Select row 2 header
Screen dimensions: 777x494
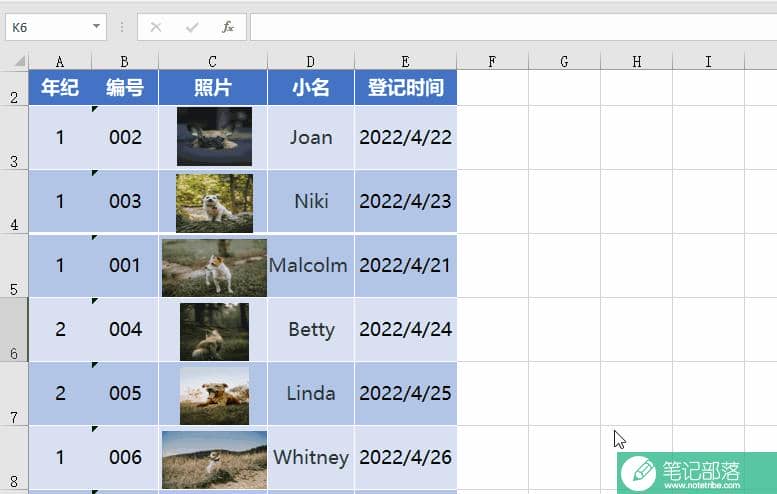click(x=14, y=88)
